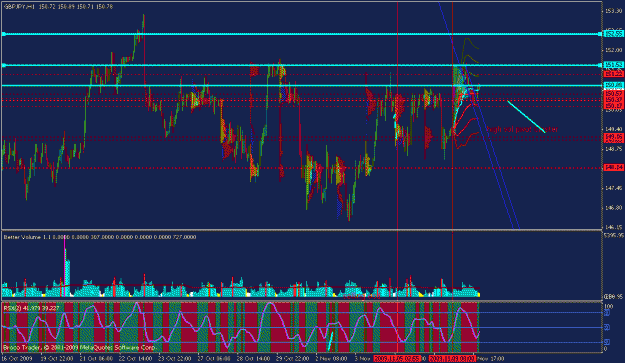This screenshot has height=363, width=625.
Task: Click the 16 Oct 2009 time label
Action: 16,358
